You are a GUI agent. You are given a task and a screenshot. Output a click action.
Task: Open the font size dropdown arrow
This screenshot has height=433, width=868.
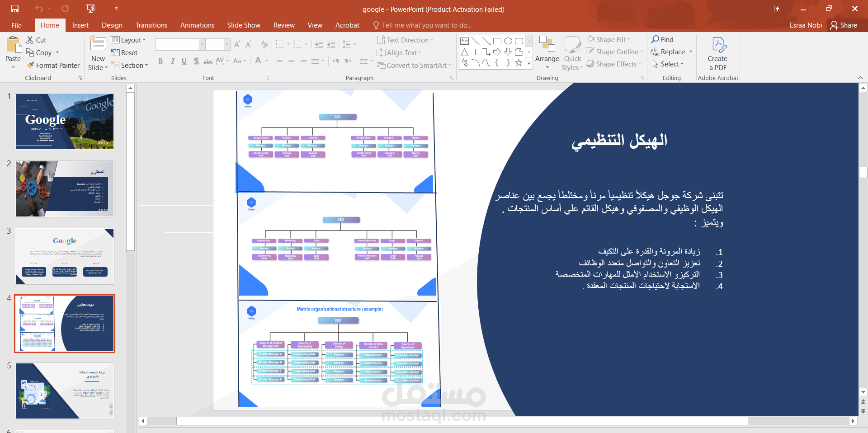click(x=227, y=44)
